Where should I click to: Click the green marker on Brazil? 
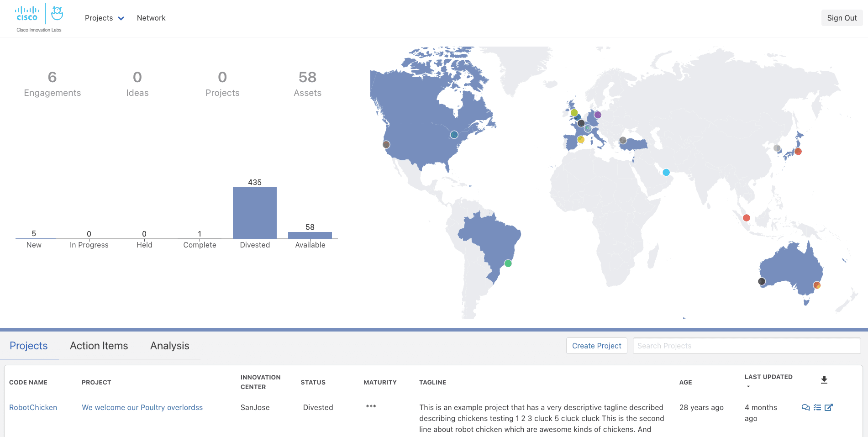(508, 263)
